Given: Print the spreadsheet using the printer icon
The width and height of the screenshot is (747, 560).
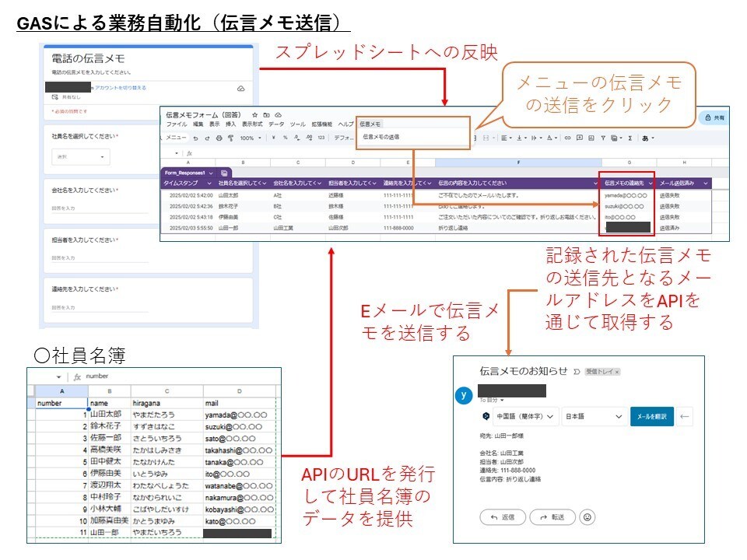Looking at the screenshot, I should pyautogui.click(x=219, y=138).
